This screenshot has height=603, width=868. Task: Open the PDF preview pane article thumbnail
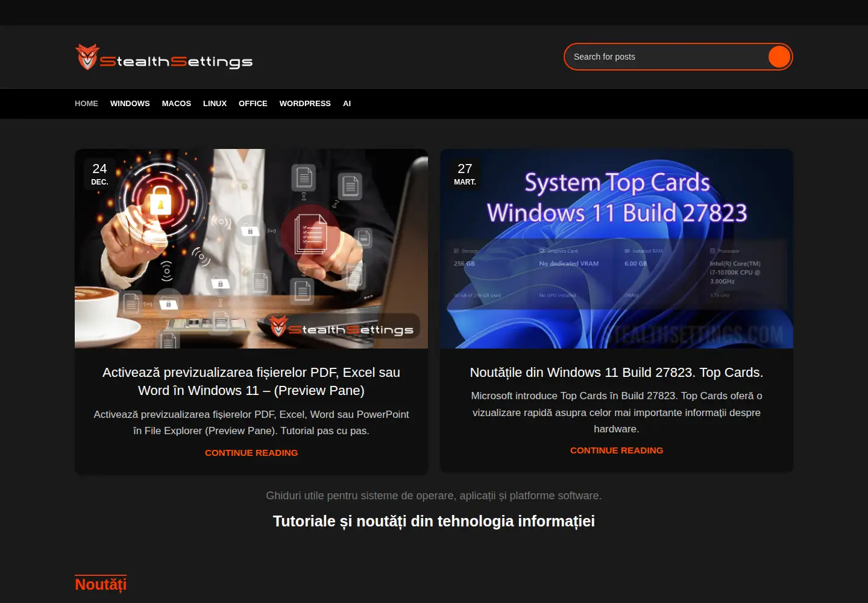251,248
